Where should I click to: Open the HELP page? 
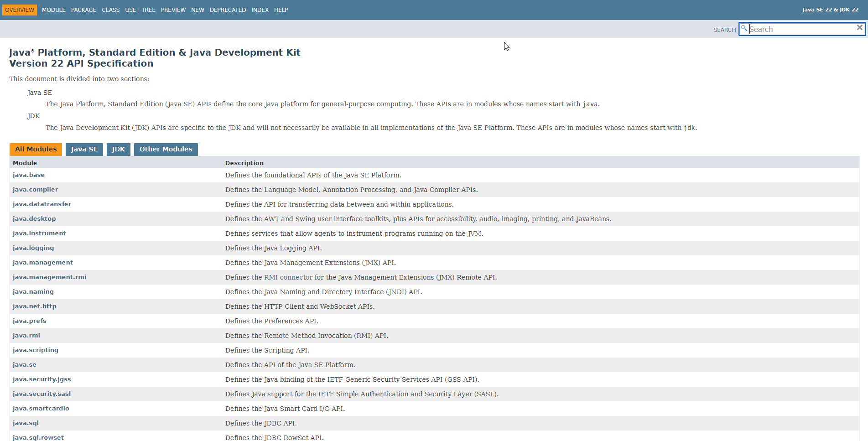281,10
